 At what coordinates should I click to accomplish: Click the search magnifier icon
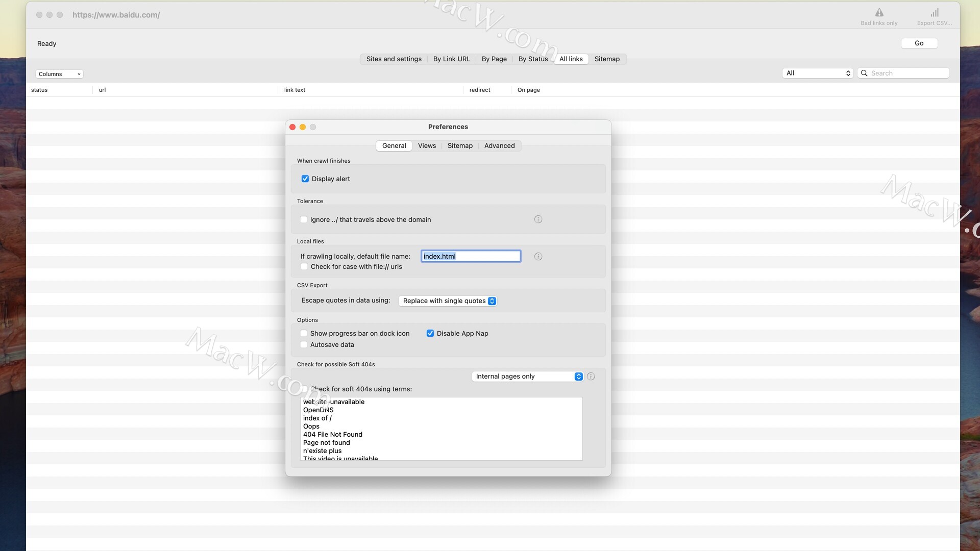click(x=864, y=73)
